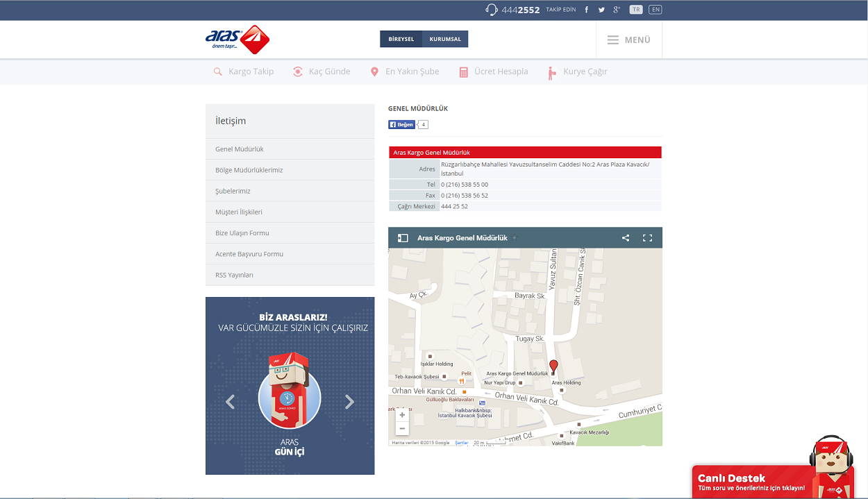
Task: Zoom out on the map
Action: click(x=402, y=428)
